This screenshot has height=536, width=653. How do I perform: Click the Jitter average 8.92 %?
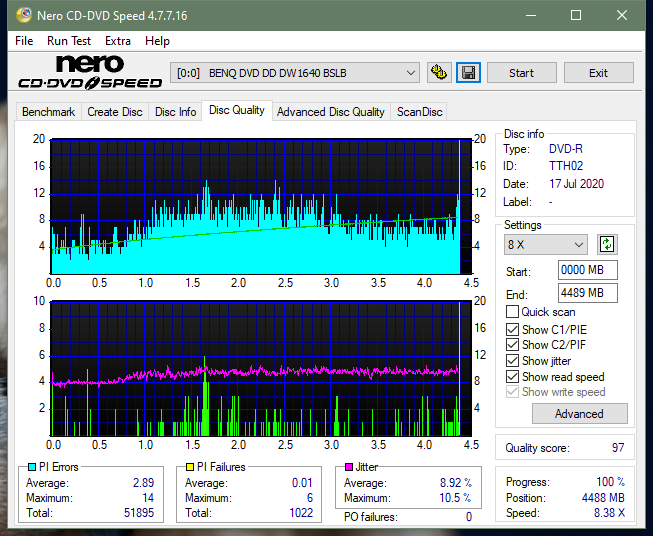pyautogui.click(x=456, y=483)
